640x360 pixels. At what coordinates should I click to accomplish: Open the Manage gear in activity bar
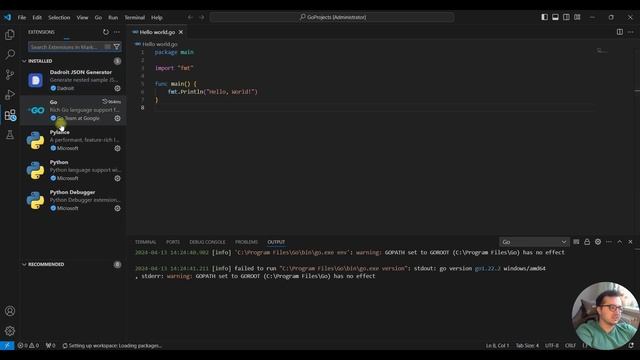[x=10, y=331]
